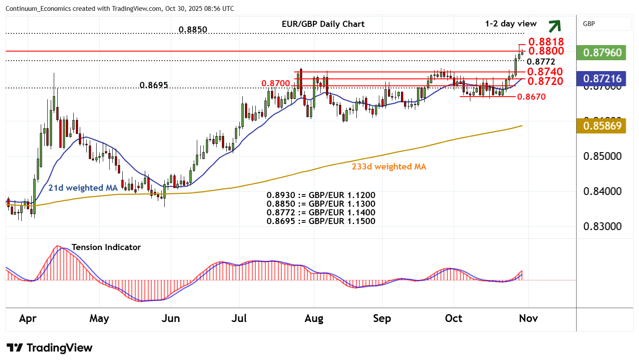Click the 21d weighted MA label
The width and height of the screenshot is (639, 364).
pyautogui.click(x=83, y=188)
